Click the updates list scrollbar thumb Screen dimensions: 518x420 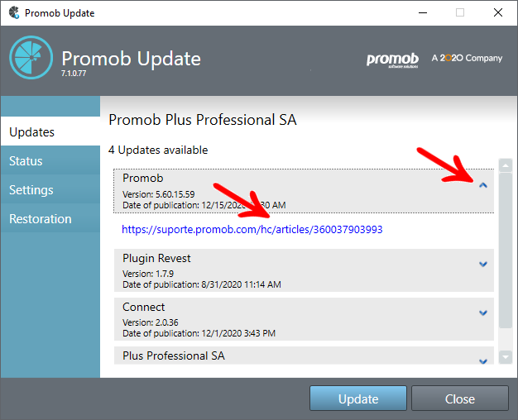pos(506,251)
